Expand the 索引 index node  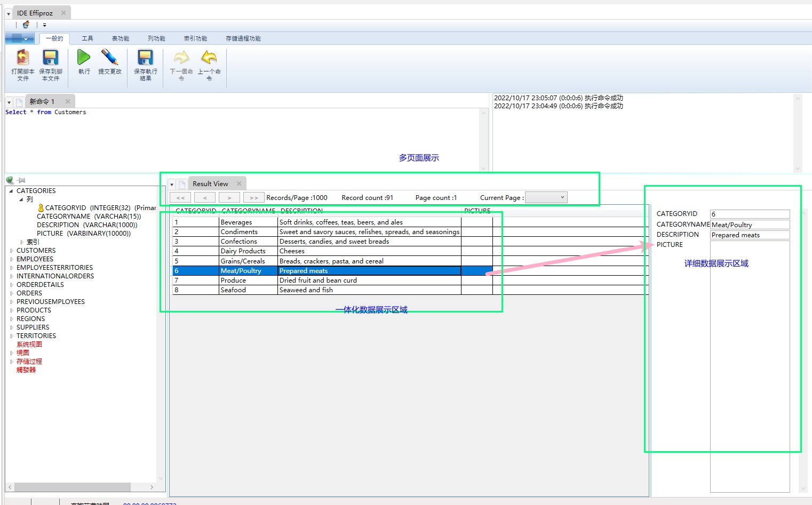(22, 242)
